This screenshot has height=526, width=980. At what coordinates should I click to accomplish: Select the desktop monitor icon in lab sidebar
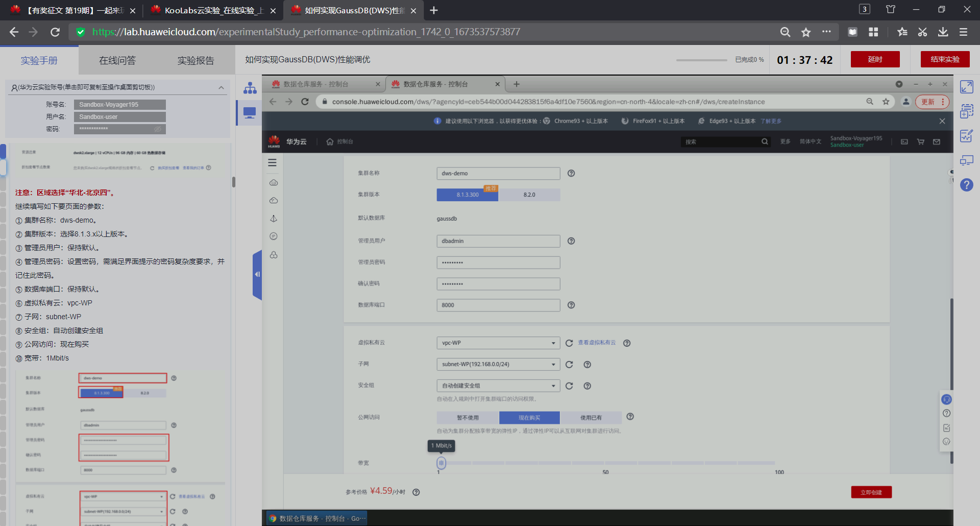250,113
